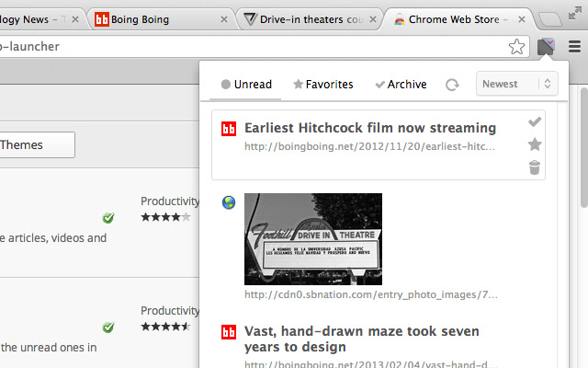Select the Themes button in Web Store

click(37, 145)
